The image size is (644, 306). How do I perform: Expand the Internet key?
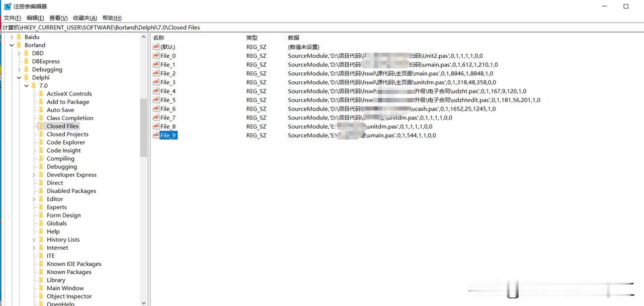click(x=34, y=248)
